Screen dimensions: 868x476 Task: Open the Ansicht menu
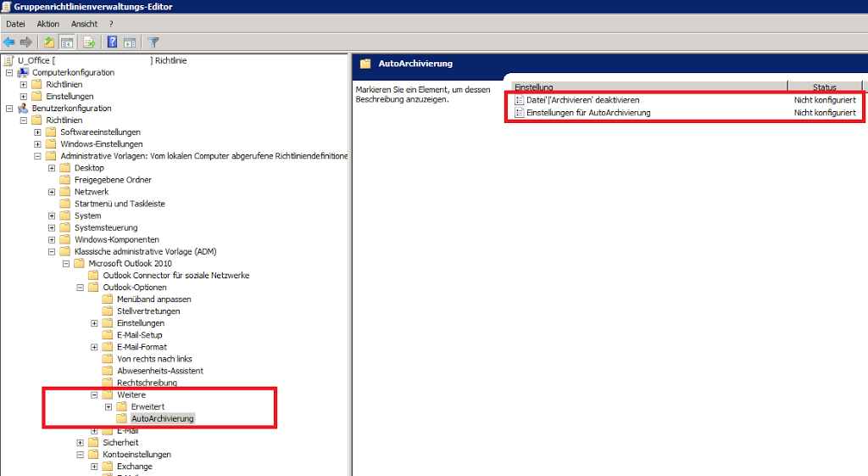pos(84,24)
